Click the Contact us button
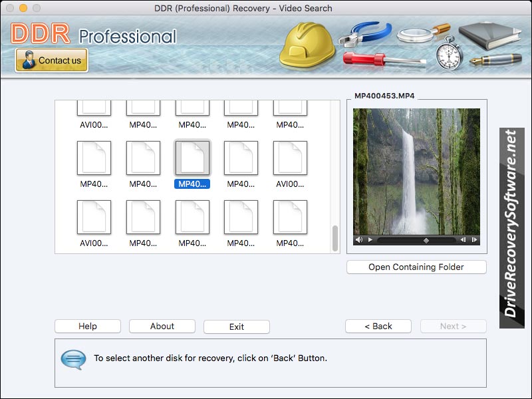 [x=52, y=61]
